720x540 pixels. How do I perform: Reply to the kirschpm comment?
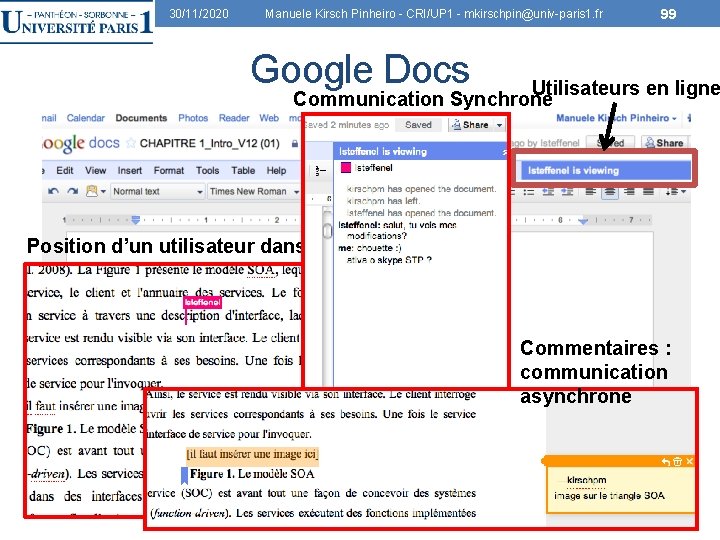666,461
